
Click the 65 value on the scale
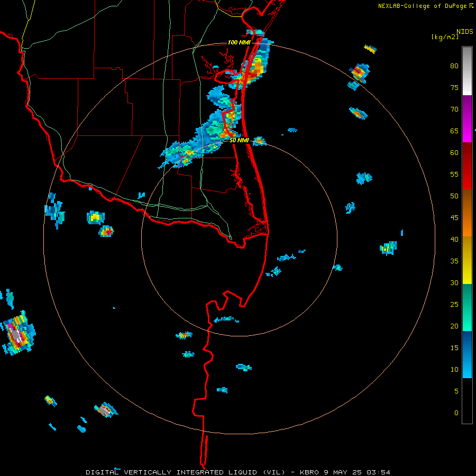pos(454,131)
